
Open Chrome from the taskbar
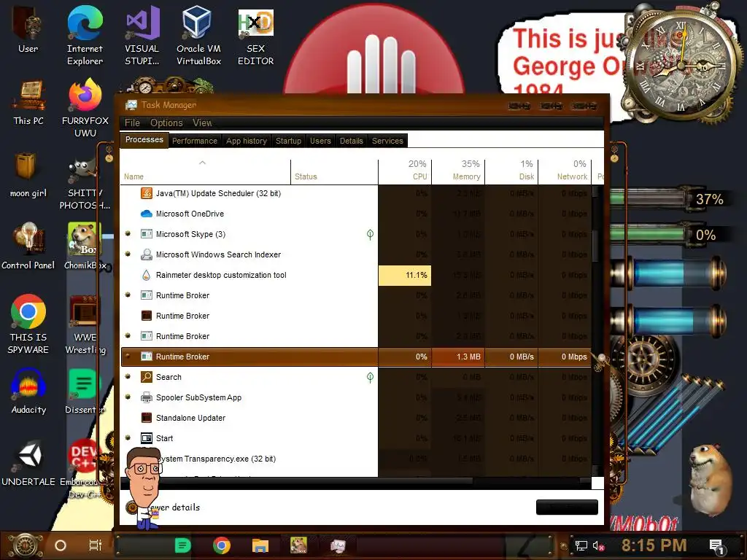pyautogui.click(x=222, y=545)
